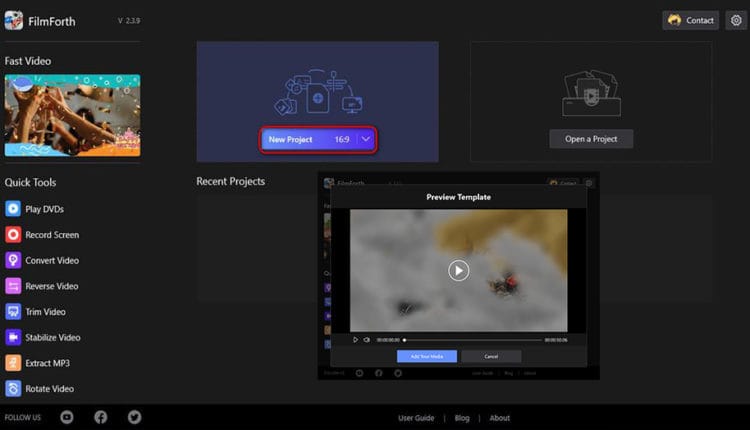Select the 16:9 aspect ratio label
This screenshot has height=430, width=750.
pyautogui.click(x=342, y=139)
